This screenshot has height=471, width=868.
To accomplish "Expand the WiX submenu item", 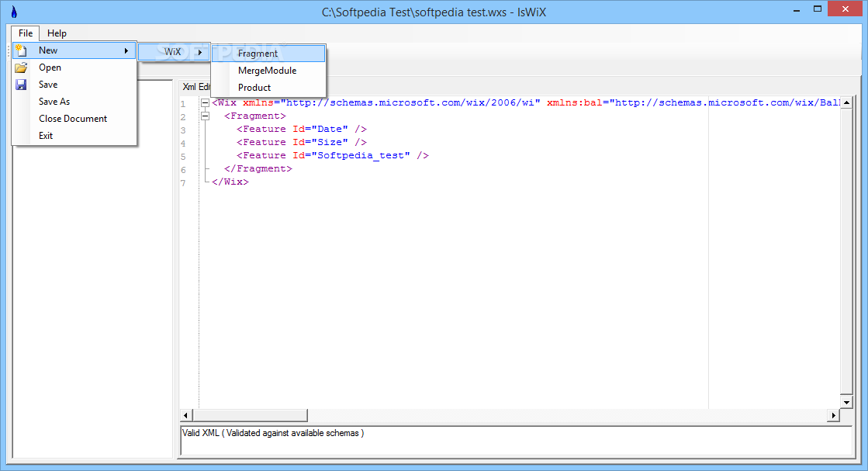I will coord(174,52).
